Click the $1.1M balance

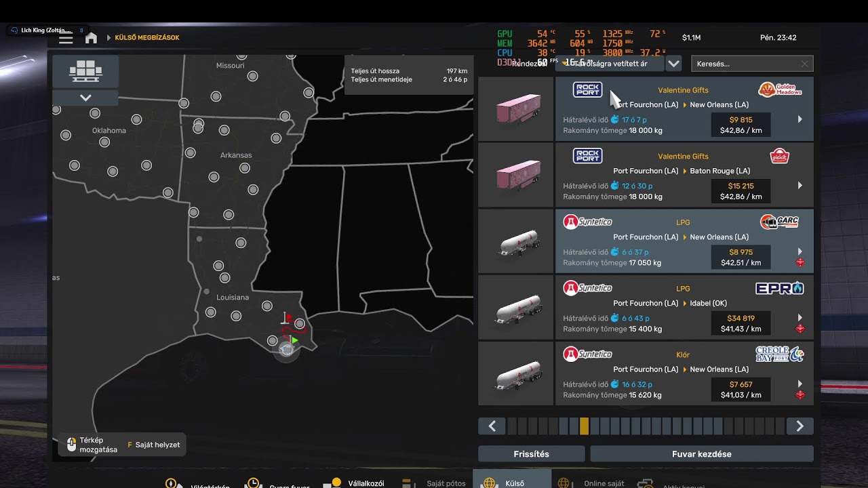pos(691,38)
